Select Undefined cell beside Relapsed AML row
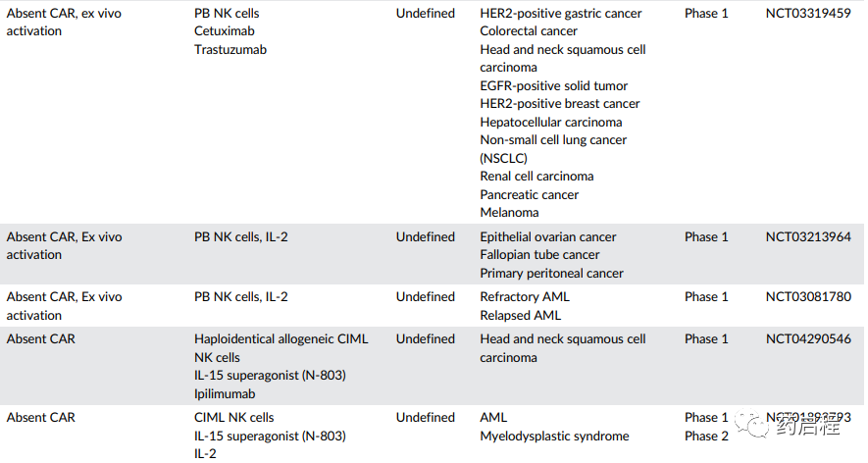 point(425,297)
